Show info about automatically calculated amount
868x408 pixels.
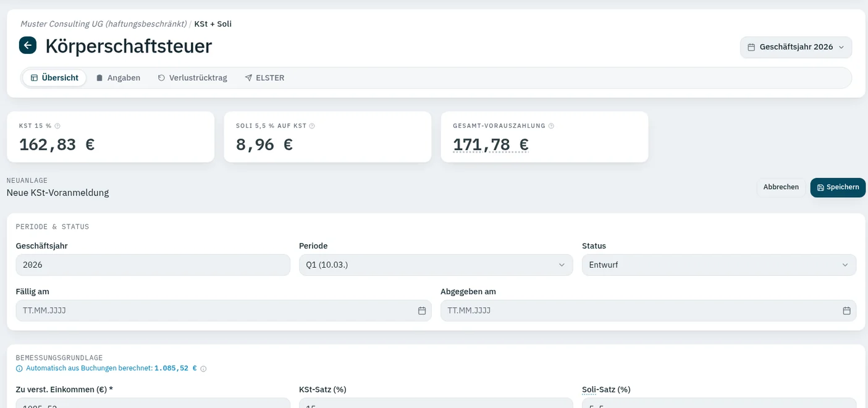coord(203,368)
